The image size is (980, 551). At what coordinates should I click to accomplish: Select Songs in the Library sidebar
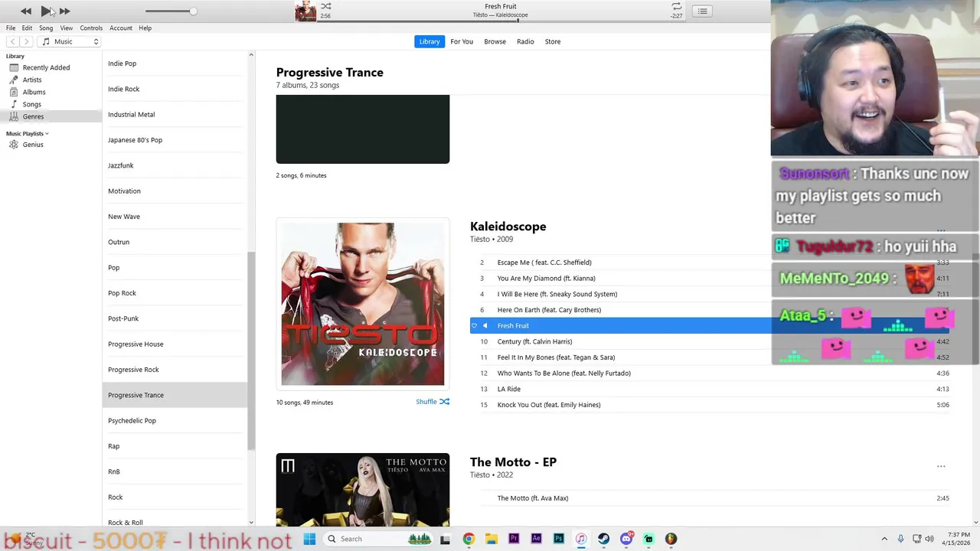pyautogui.click(x=32, y=104)
